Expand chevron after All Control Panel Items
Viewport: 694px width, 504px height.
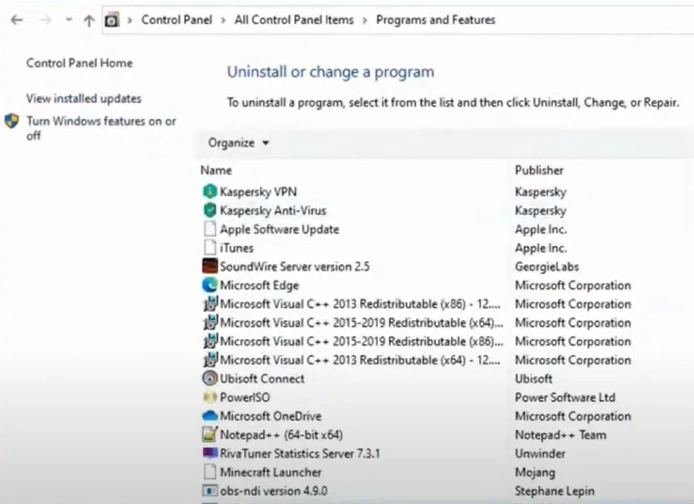click(365, 20)
